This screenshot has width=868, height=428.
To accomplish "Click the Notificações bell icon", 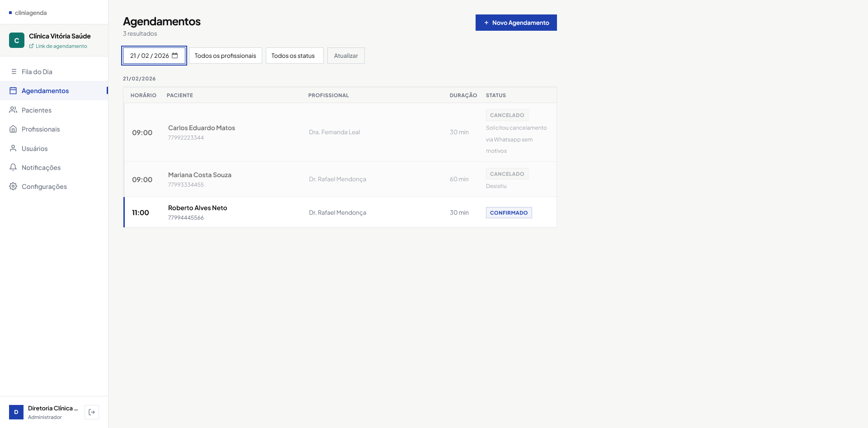I will (13, 167).
